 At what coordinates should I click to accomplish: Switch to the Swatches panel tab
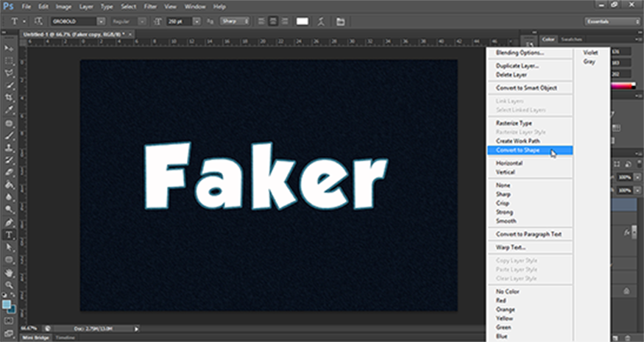tap(571, 38)
